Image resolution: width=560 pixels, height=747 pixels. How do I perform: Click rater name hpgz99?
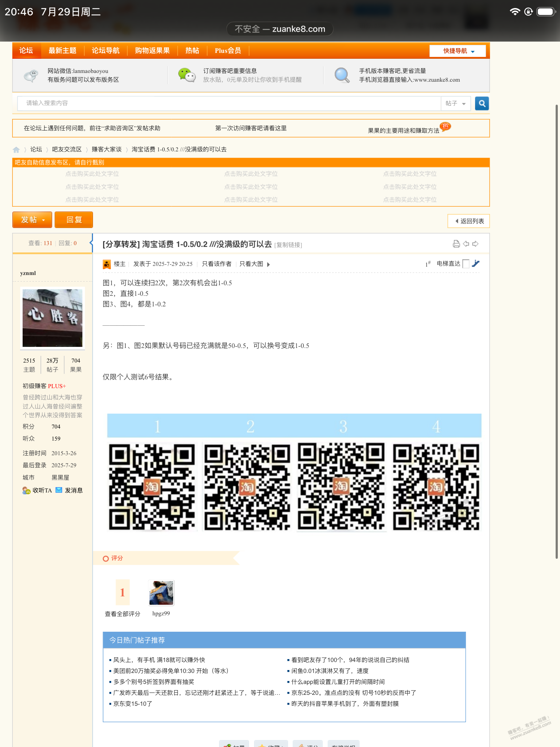[x=161, y=614]
